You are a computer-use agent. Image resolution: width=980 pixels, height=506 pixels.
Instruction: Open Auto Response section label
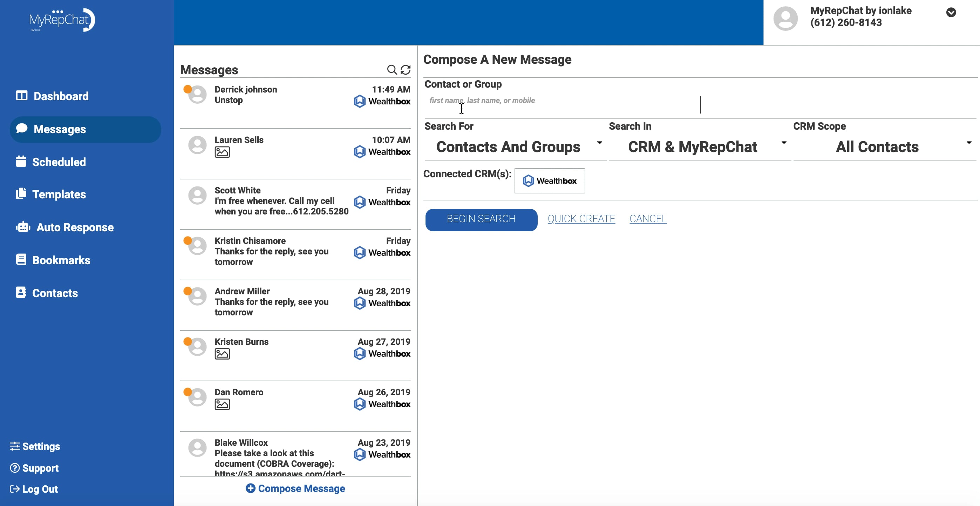click(75, 227)
